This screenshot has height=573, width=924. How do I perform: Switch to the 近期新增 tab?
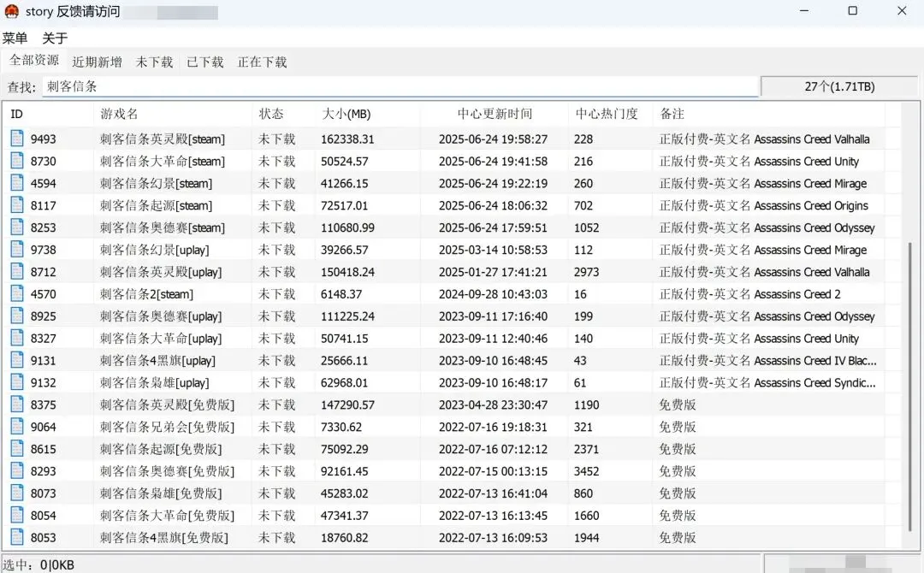(98, 62)
